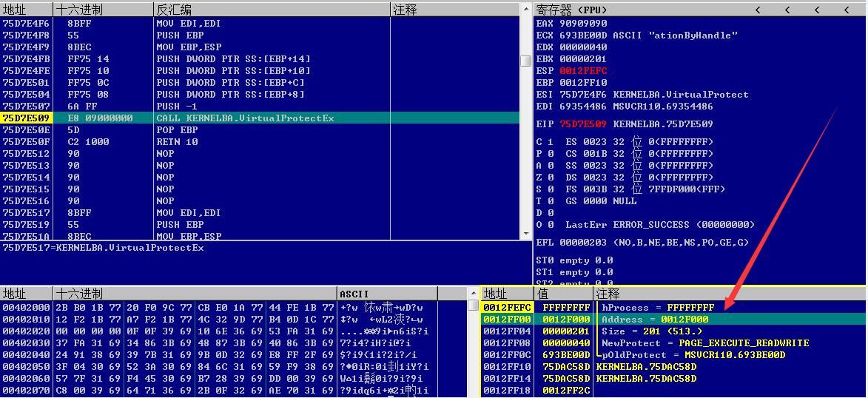Viewport: 868px width, 398px height.
Task: Click the scroll thumb of the disassembly pane
Action: (526, 61)
